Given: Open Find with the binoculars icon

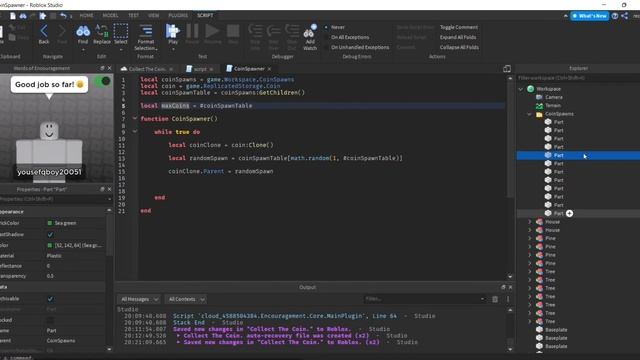Looking at the screenshot, I should coord(83,31).
